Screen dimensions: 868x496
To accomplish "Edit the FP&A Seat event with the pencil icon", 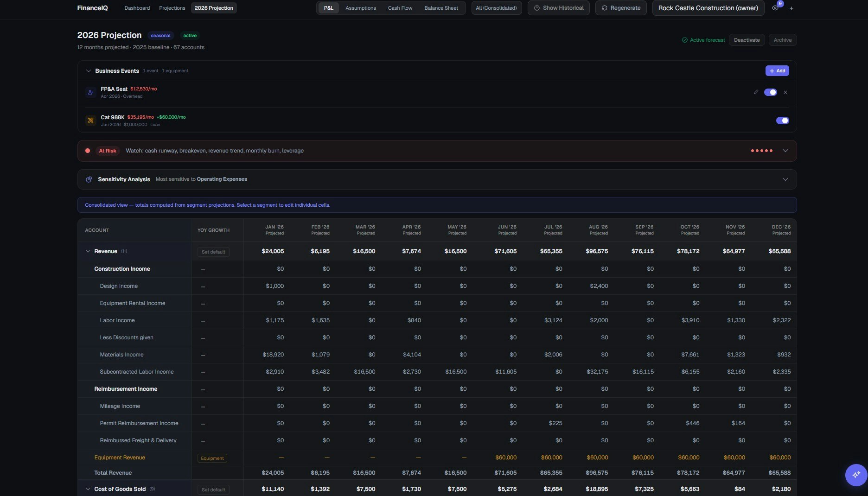I will 756,92.
